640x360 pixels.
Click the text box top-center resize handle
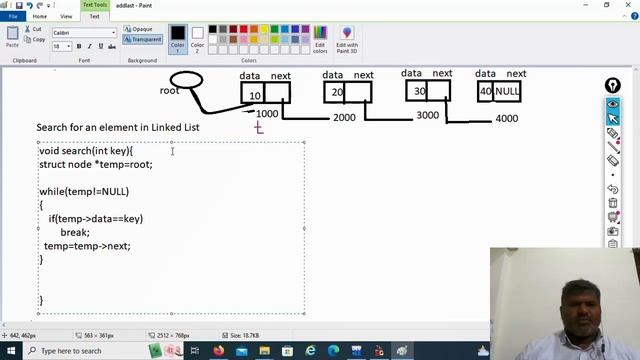pyautogui.click(x=171, y=142)
